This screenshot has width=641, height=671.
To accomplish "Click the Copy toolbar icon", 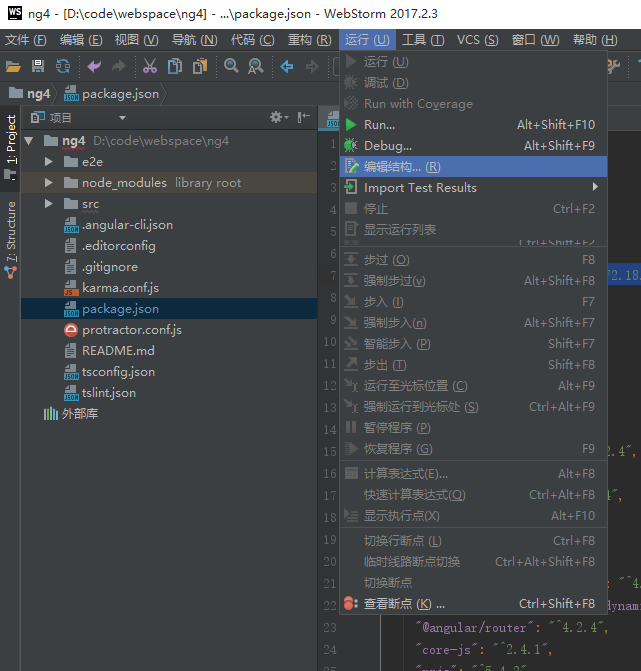I will tap(175, 66).
